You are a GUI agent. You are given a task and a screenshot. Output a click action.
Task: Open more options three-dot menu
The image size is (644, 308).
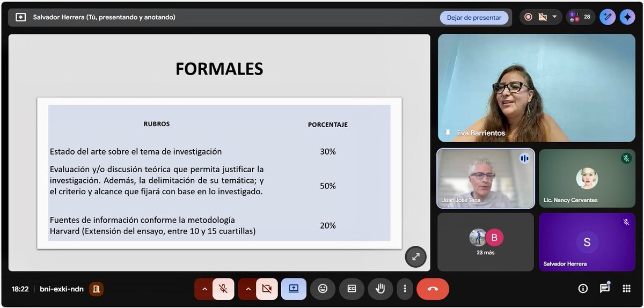405,288
